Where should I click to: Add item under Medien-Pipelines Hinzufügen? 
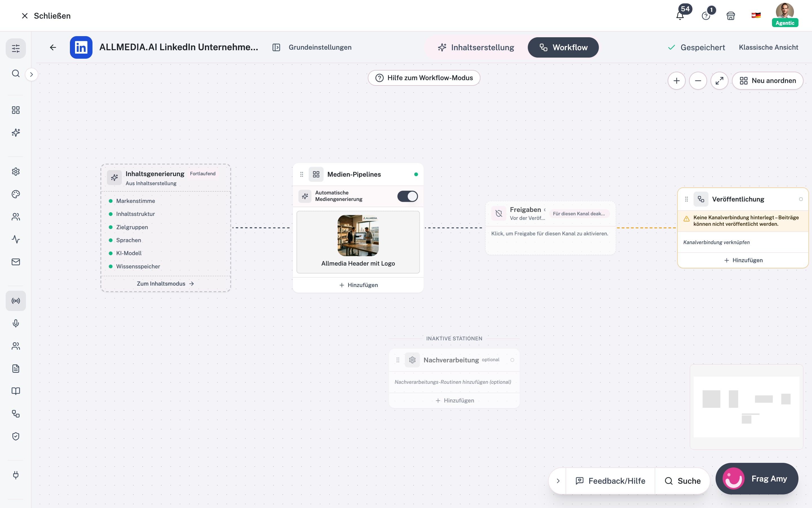coord(358,285)
